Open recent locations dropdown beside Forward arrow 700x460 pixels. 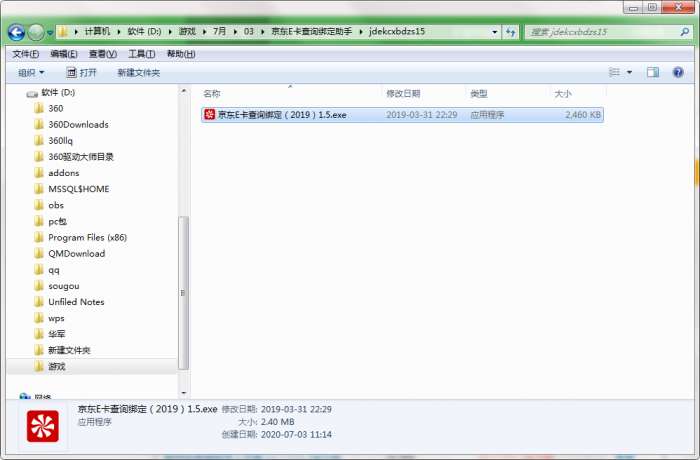tap(50, 33)
